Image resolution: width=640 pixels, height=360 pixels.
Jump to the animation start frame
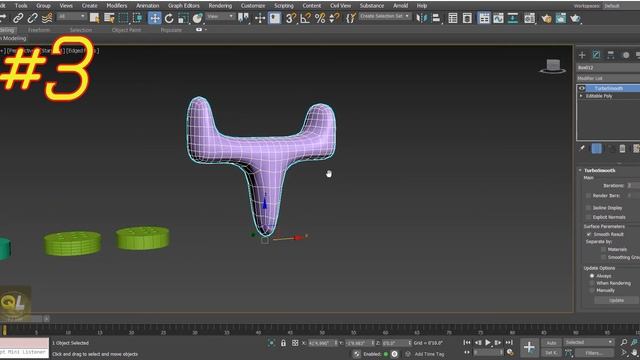pos(467,342)
